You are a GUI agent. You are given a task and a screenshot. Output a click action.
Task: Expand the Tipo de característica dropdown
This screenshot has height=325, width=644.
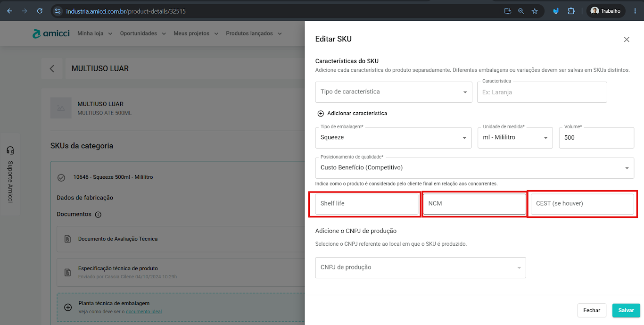394,92
